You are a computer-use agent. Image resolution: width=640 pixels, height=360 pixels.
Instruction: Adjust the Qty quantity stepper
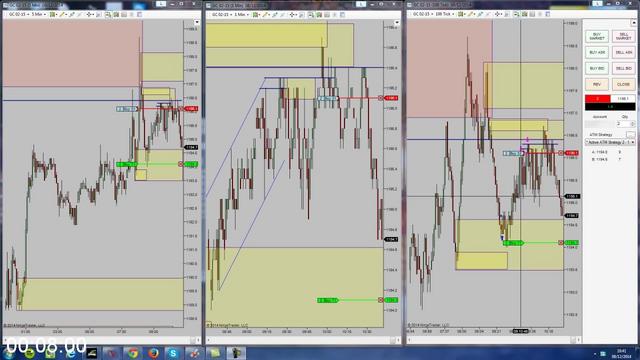point(633,124)
